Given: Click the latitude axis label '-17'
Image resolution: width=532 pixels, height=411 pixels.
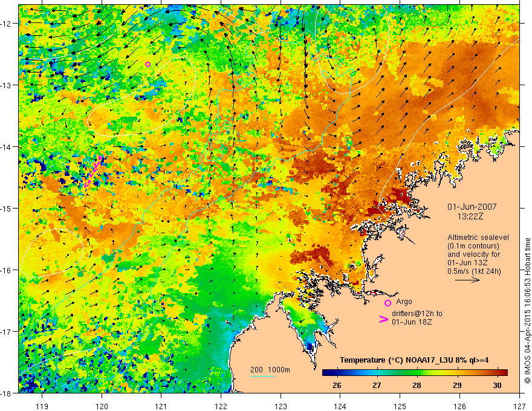Looking at the screenshot, I should coord(6,332).
